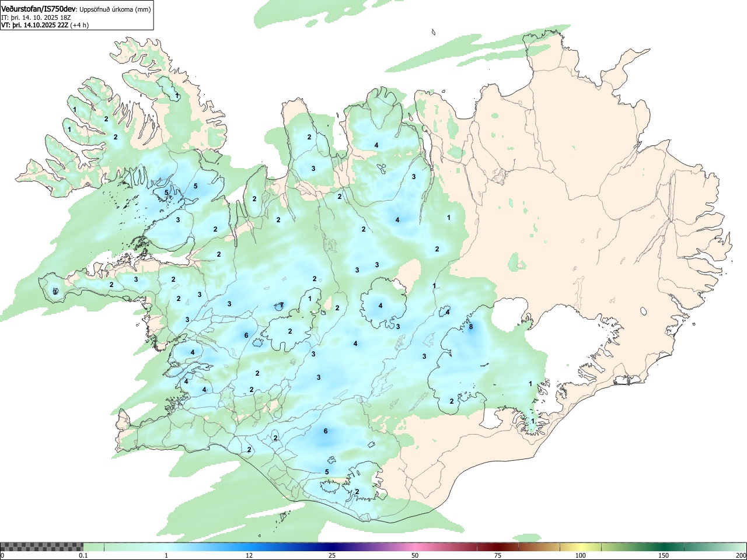Click the 200 label on the color scale
The height and width of the screenshot is (560, 747).
point(741,555)
